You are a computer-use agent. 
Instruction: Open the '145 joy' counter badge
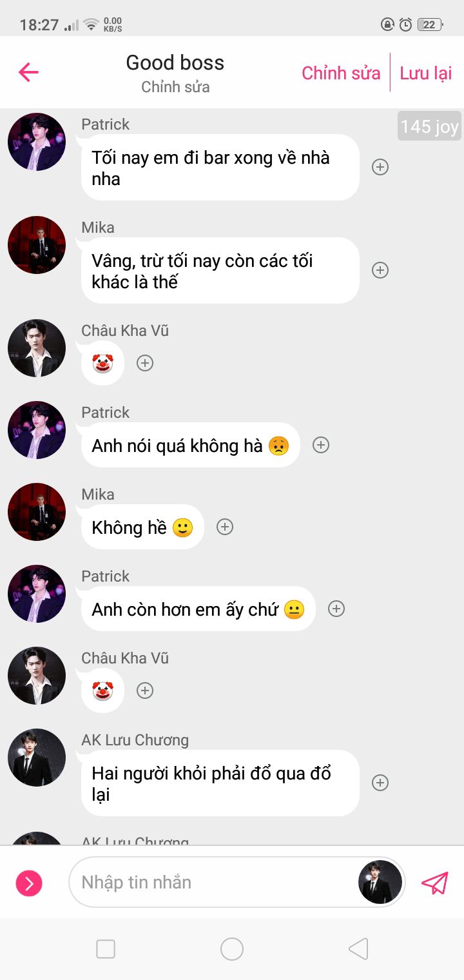[429, 126]
